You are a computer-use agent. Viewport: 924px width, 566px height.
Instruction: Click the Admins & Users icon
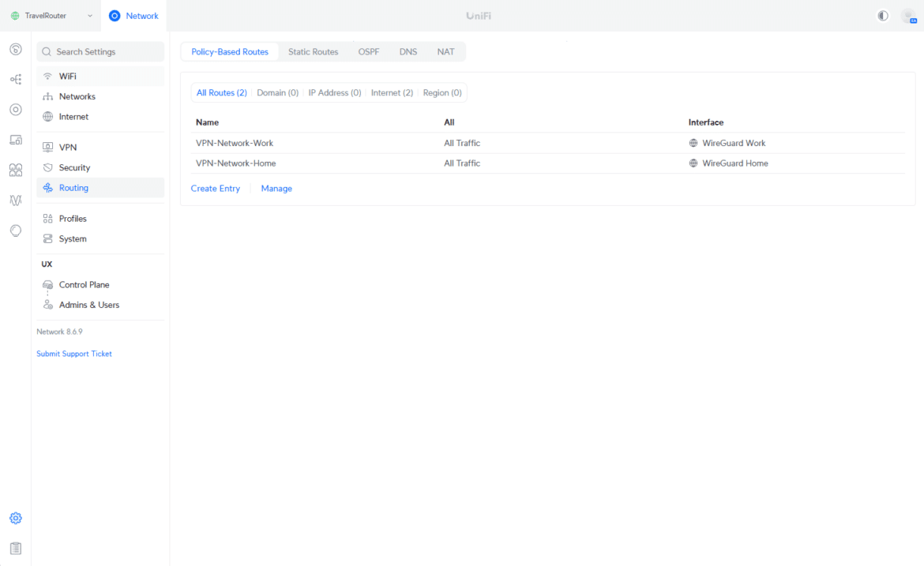click(x=47, y=305)
